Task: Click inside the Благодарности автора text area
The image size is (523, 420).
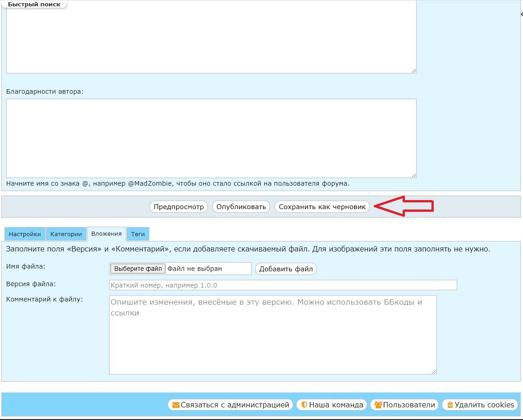Action: pos(211,138)
